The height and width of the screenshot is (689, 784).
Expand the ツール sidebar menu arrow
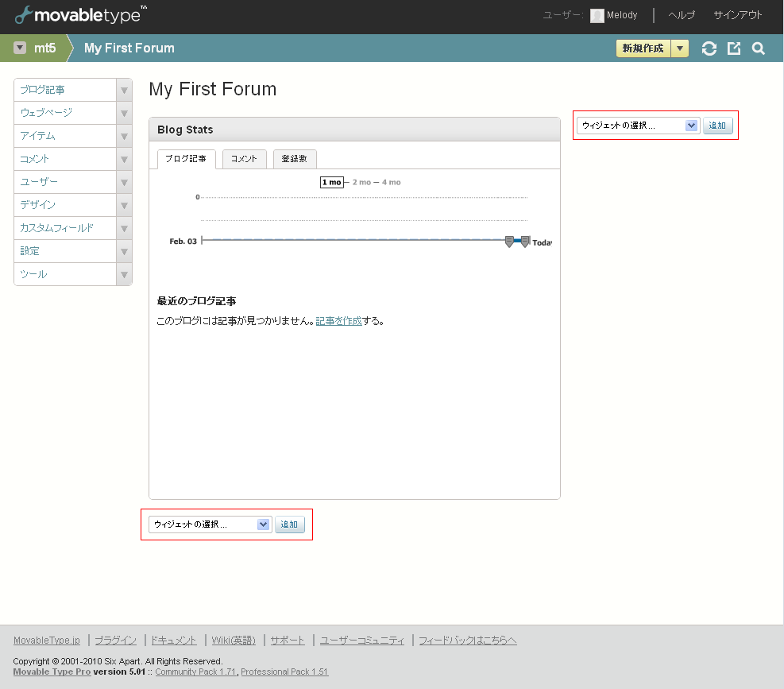(124, 275)
